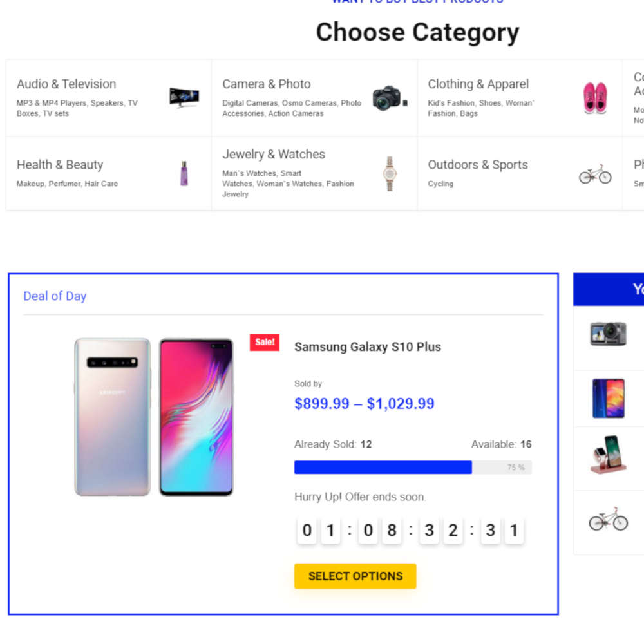Open the Samsung Galaxy S10 Plus title
Screen dimensions: 644x644
[368, 347]
